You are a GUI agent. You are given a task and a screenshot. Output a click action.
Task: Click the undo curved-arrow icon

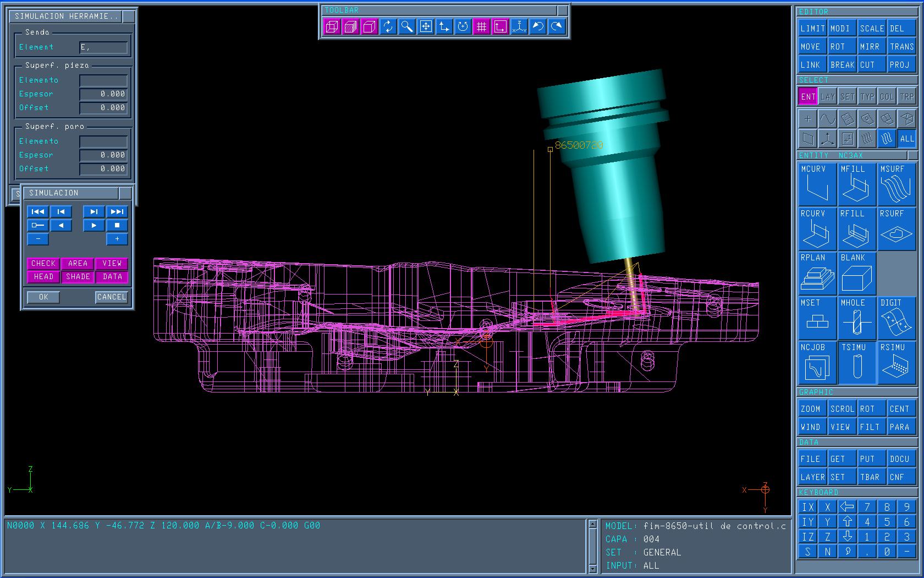[x=538, y=26]
